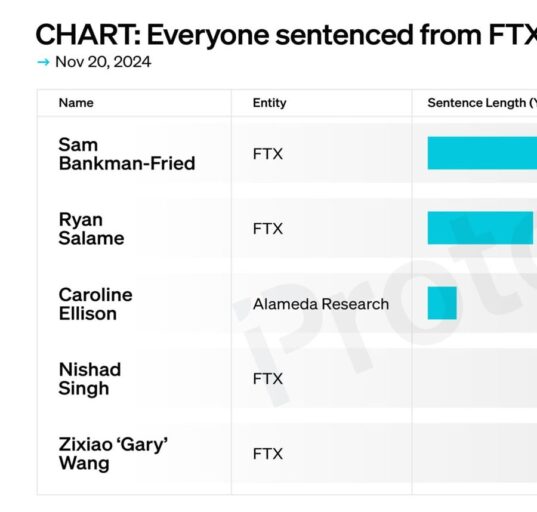The width and height of the screenshot is (537, 512).
Task: Click the Sentence Length column header
Action: pyautogui.click(x=482, y=103)
